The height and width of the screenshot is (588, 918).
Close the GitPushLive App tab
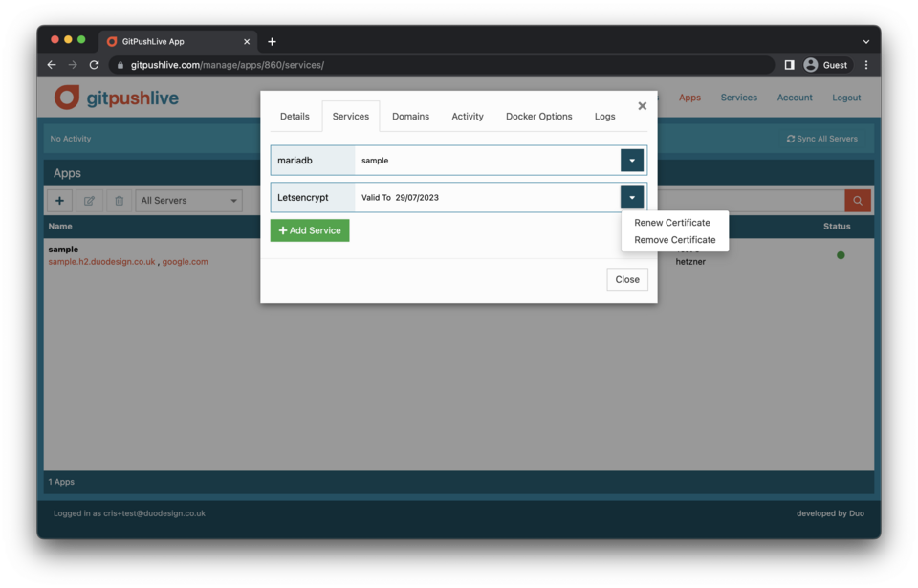point(247,41)
